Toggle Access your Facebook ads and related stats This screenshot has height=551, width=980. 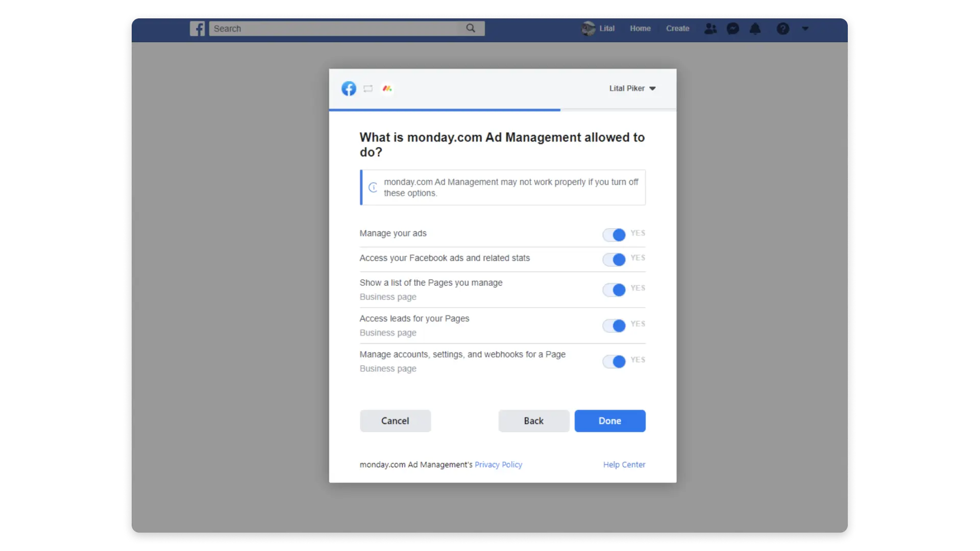pyautogui.click(x=614, y=260)
